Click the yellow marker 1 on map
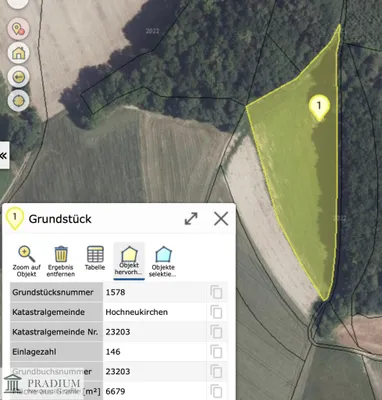 click(x=319, y=107)
